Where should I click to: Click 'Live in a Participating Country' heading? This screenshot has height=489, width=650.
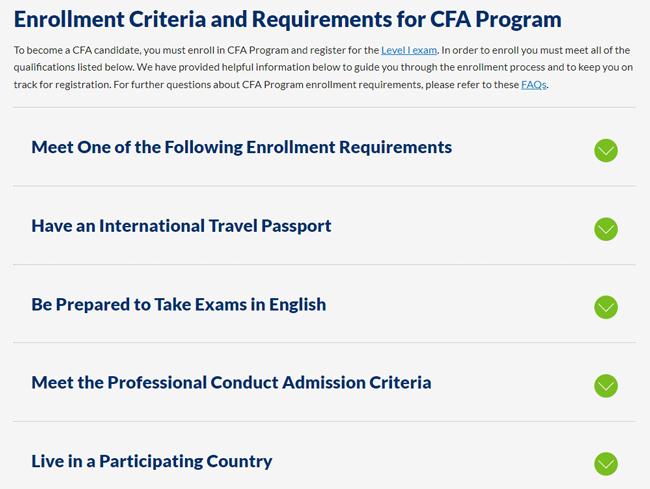(x=151, y=461)
